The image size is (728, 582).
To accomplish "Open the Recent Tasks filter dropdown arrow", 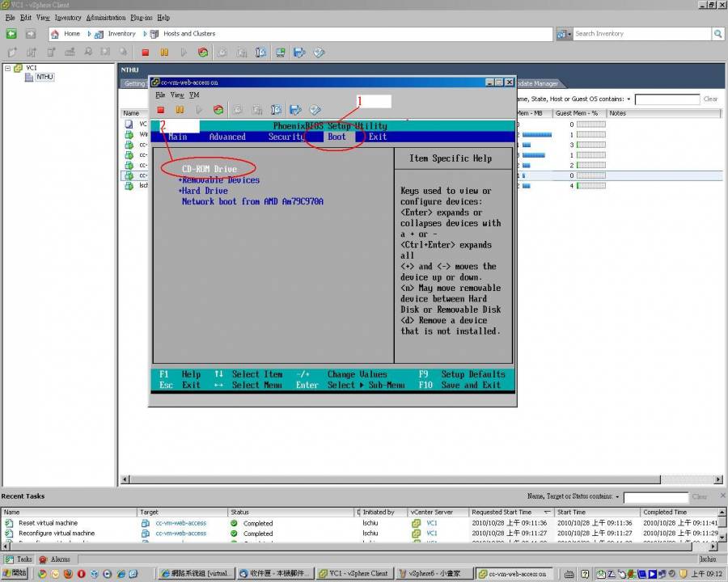I will pyautogui.click(x=618, y=497).
